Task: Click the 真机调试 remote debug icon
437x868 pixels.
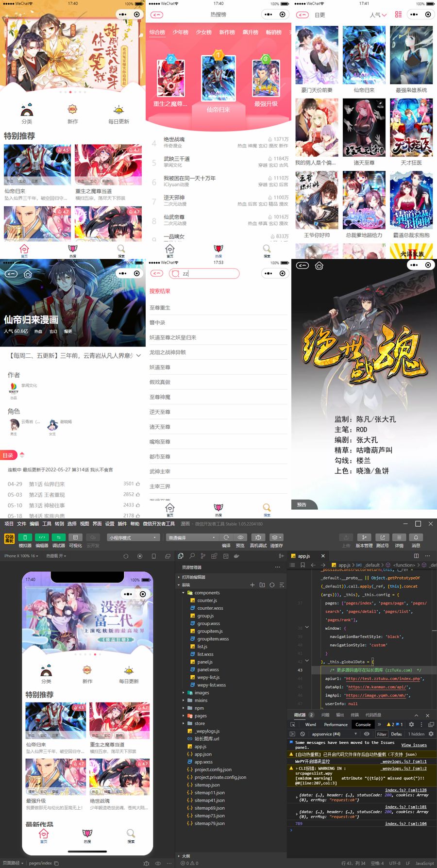Action: pos(258,537)
